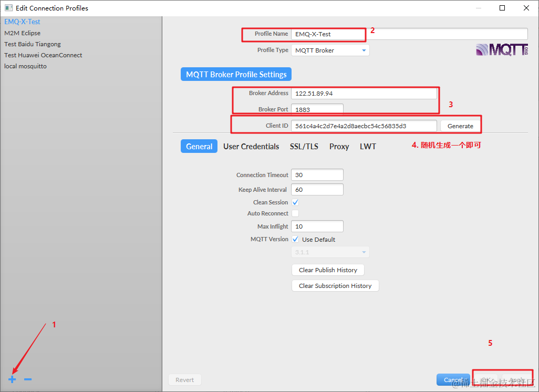Minimize the Edit Connection Profiles window
Image resolution: width=539 pixels, height=392 pixels.
click(479, 8)
